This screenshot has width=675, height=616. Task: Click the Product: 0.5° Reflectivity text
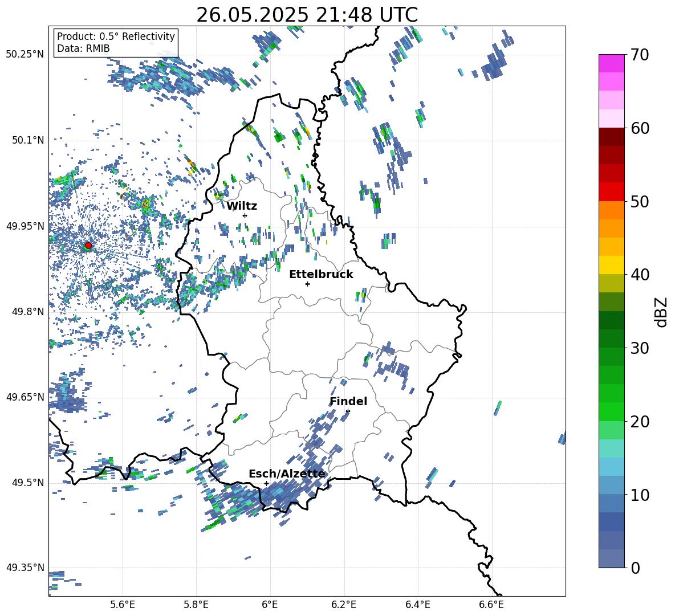[x=116, y=36]
